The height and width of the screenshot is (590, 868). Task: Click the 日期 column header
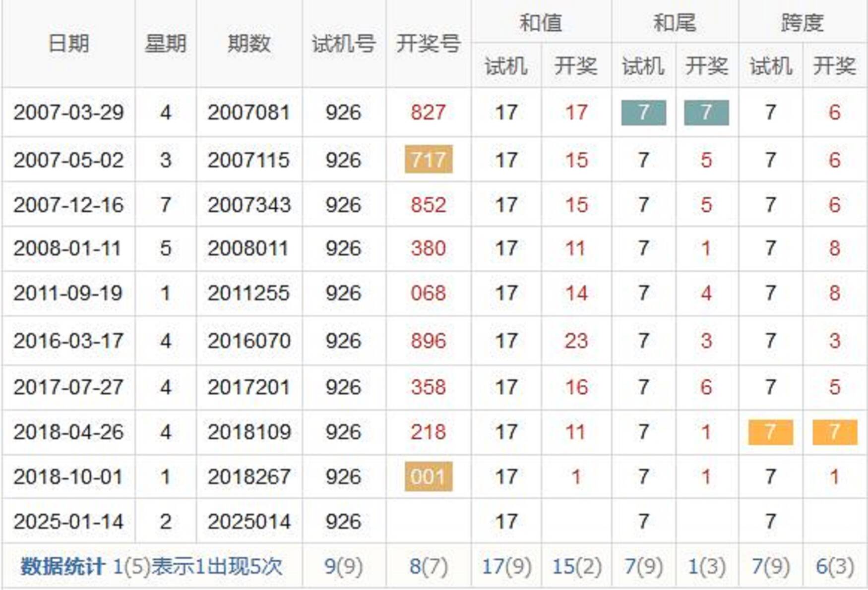tap(68, 44)
